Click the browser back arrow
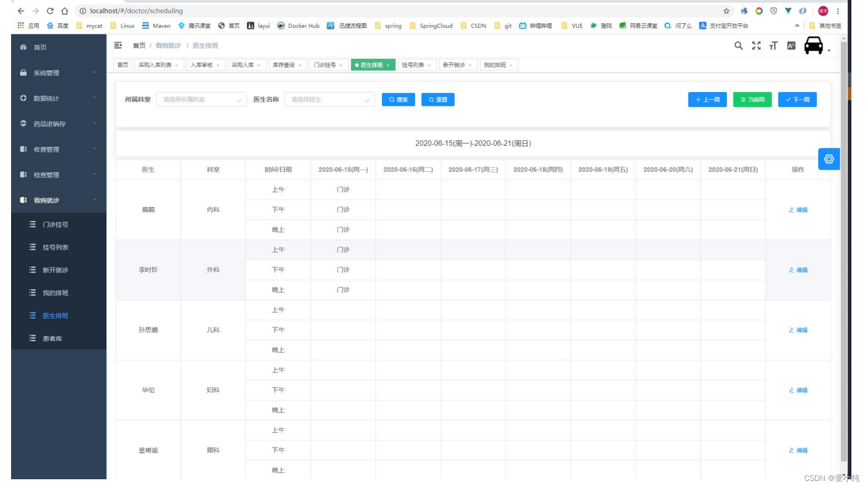The height and width of the screenshot is (487, 868). pos(21,11)
